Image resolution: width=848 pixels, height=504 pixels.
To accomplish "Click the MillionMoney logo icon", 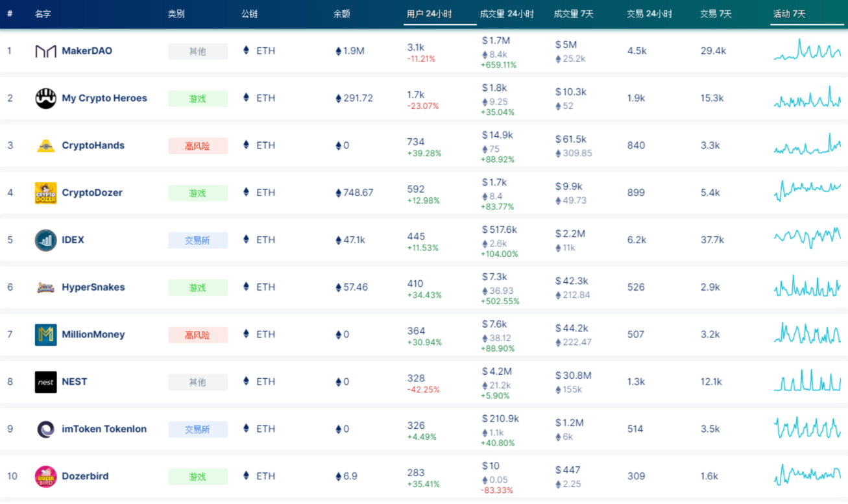I will point(45,335).
